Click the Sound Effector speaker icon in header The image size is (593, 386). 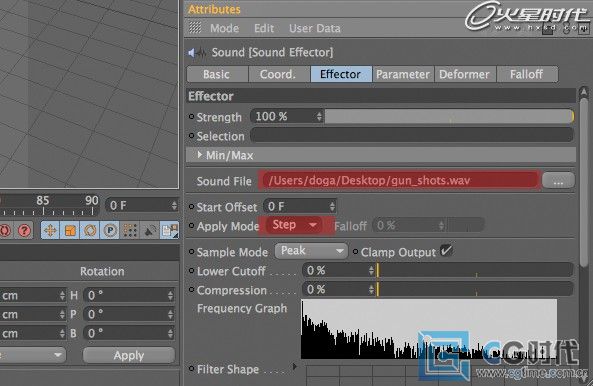(x=197, y=53)
